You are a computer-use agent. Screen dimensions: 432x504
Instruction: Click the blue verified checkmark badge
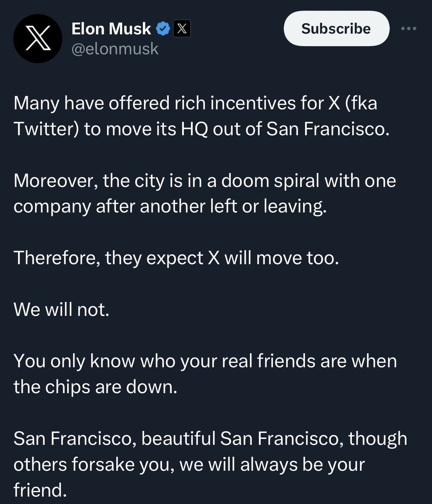162,29
